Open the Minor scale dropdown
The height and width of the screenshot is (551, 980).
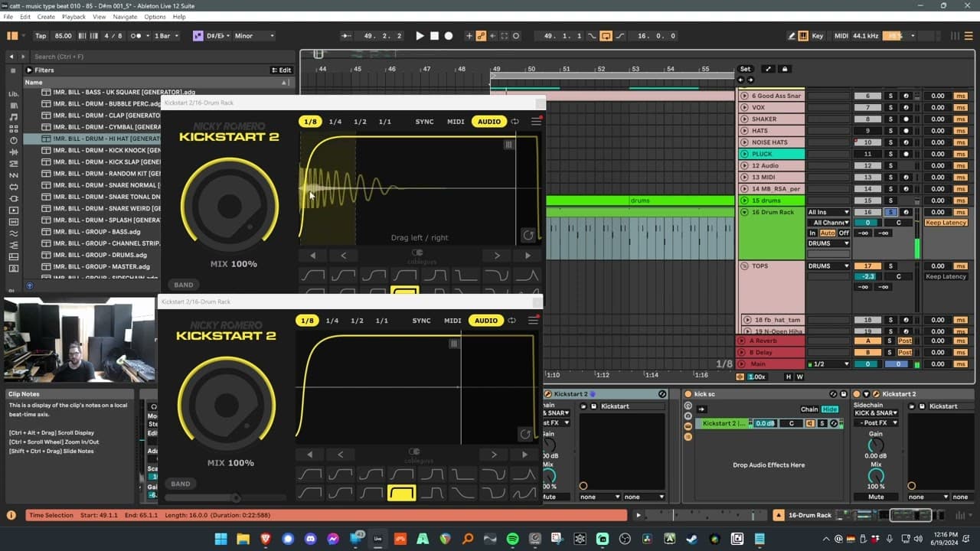254,36
